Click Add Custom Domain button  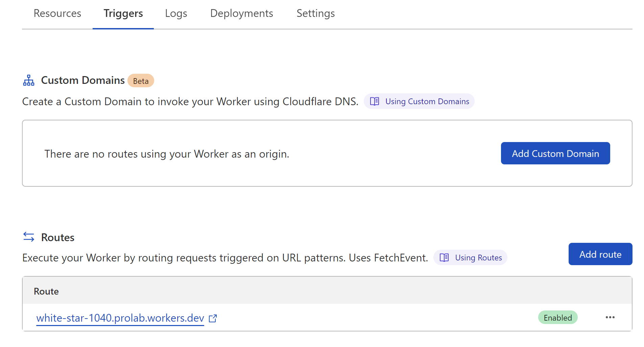tap(555, 153)
